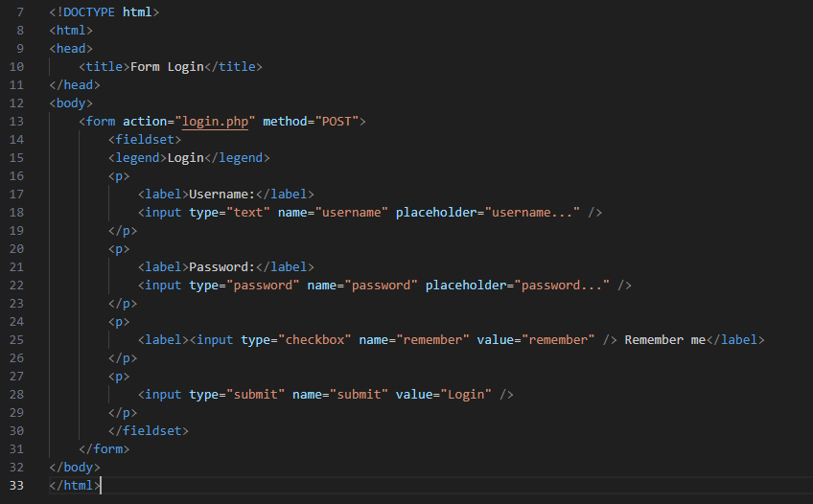The image size is (813, 504).
Task: Place cursor in "Form Login" title text
Action: point(167,67)
